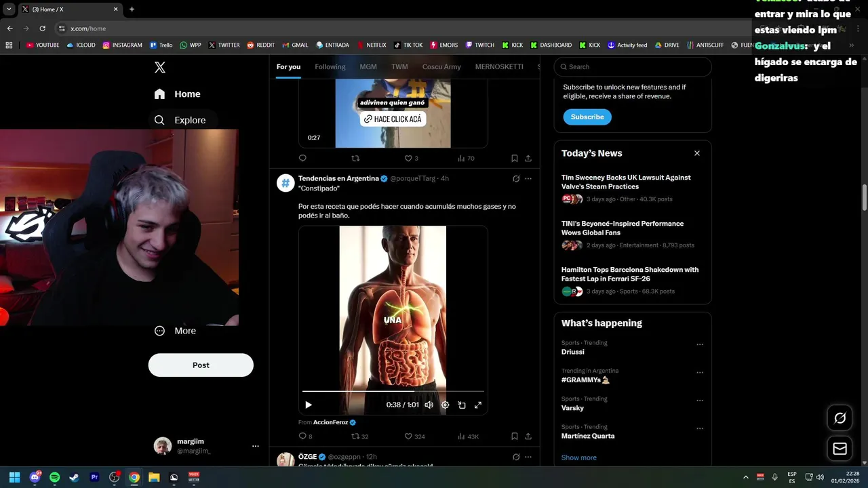The image size is (868, 488).
Task: Like the post with 324 likes
Action: tap(414, 436)
